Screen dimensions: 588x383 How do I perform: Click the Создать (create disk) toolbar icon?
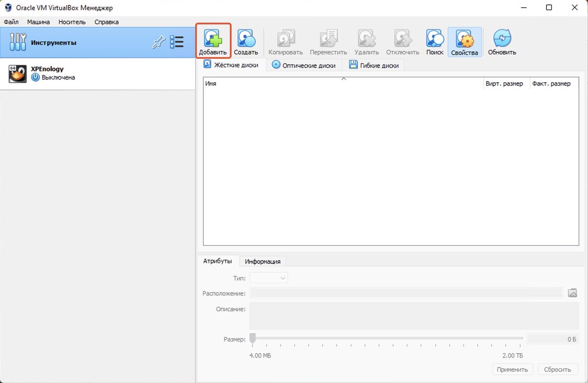pyautogui.click(x=246, y=38)
